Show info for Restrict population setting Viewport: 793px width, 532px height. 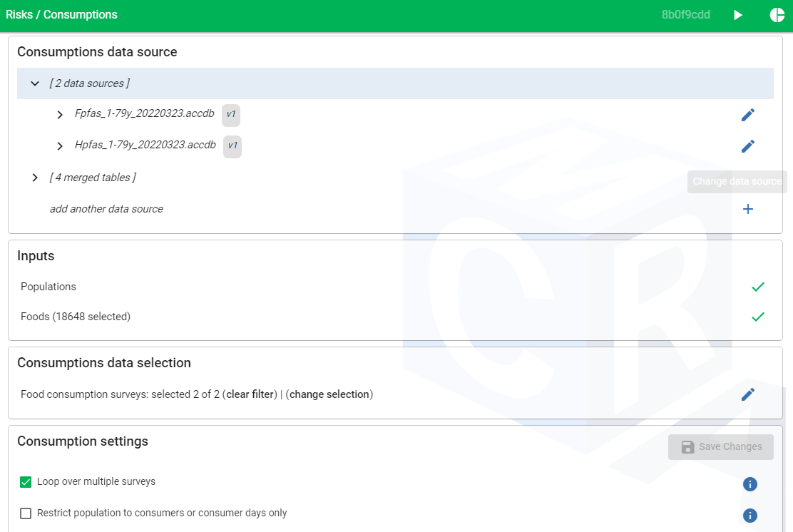click(x=749, y=516)
